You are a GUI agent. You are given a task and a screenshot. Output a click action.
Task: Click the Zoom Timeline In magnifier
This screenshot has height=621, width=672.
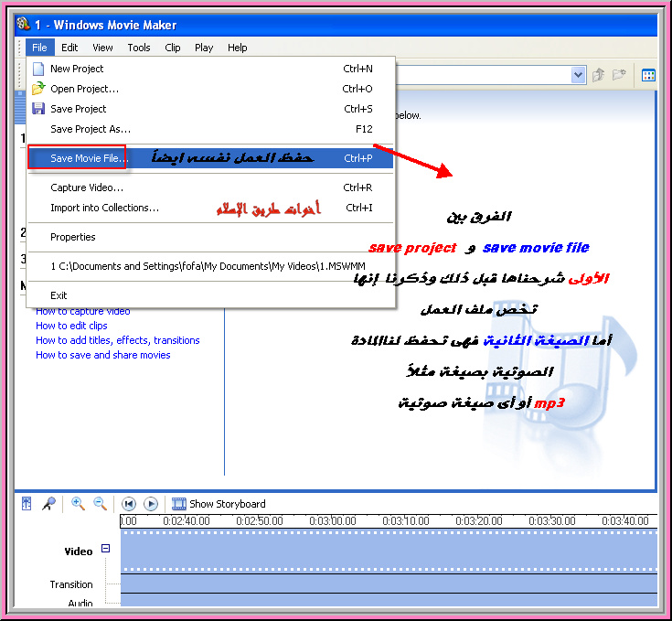[x=78, y=504]
